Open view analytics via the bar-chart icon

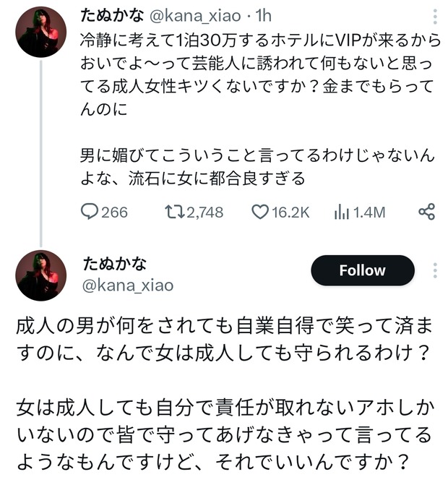342,212
